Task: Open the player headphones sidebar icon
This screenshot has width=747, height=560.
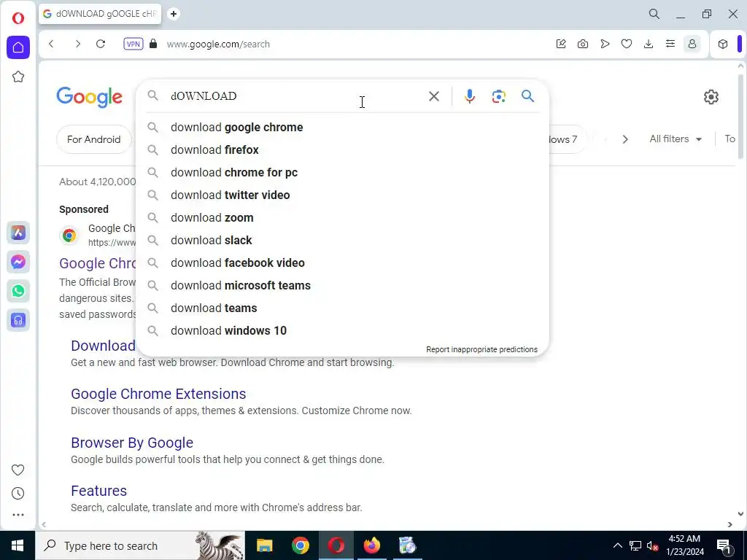Action: (18, 320)
